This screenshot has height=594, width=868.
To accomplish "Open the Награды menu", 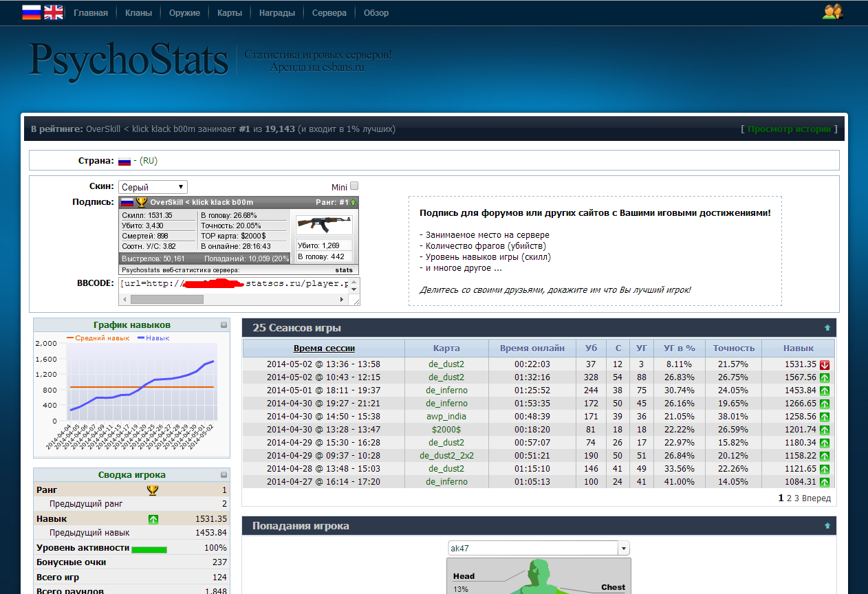I will 276,12.
